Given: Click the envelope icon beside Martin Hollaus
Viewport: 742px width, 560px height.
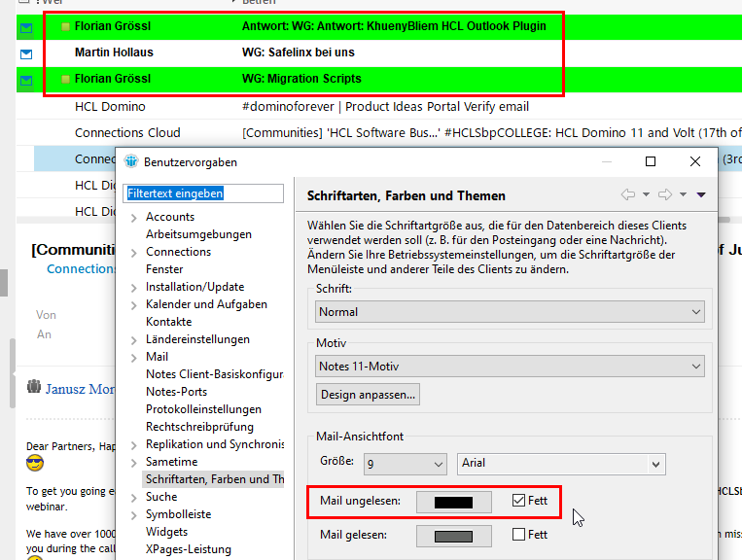Looking at the screenshot, I should pyautogui.click(x=26, y=53).
